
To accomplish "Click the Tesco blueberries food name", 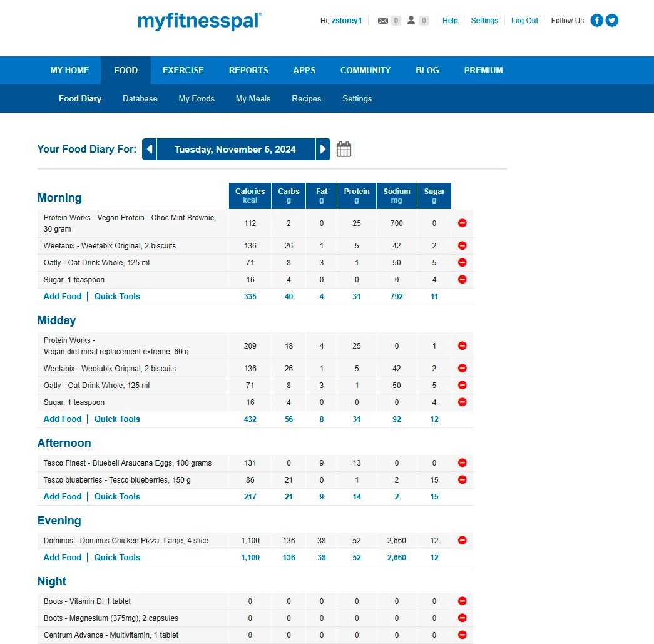I will click(x=117, y=479).
